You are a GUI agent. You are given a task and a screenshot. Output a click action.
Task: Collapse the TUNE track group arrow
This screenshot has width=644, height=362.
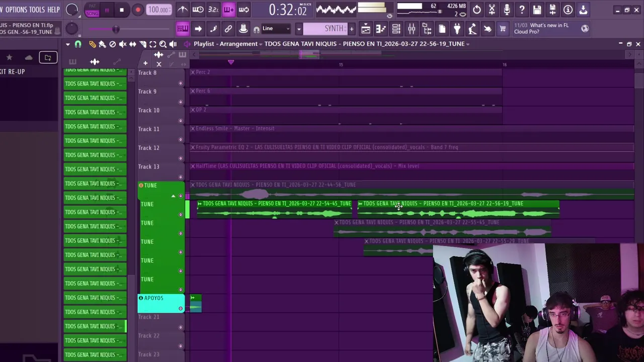click(174, 196)
